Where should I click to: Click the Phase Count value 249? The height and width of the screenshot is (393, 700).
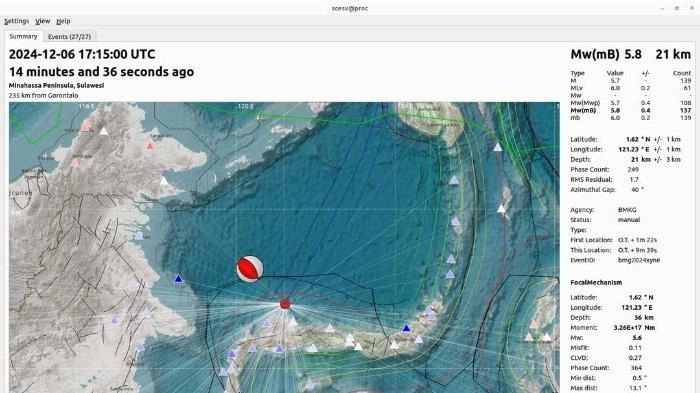point(633,170)
